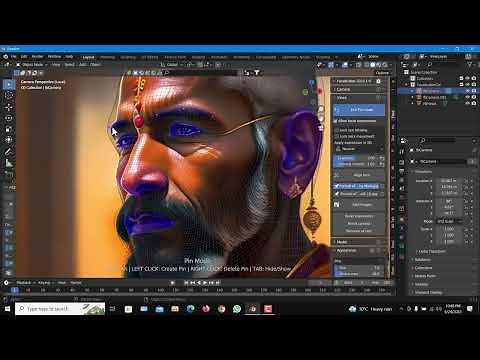480x360 pixels.
Task: Expand the Viewport Display section
Action: pyautogui.click(x=428, y=293)
